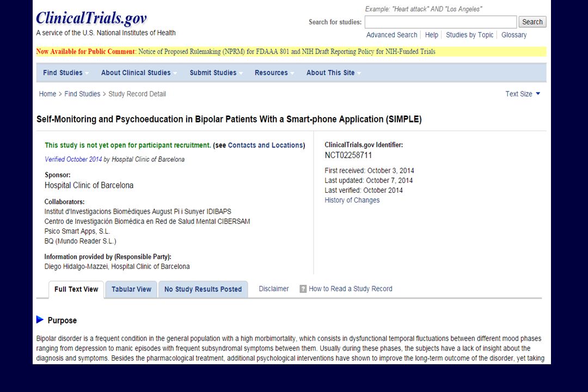588x392 pixels.
Task: Go to Find Studies breadcrumb
Action: 82,94
